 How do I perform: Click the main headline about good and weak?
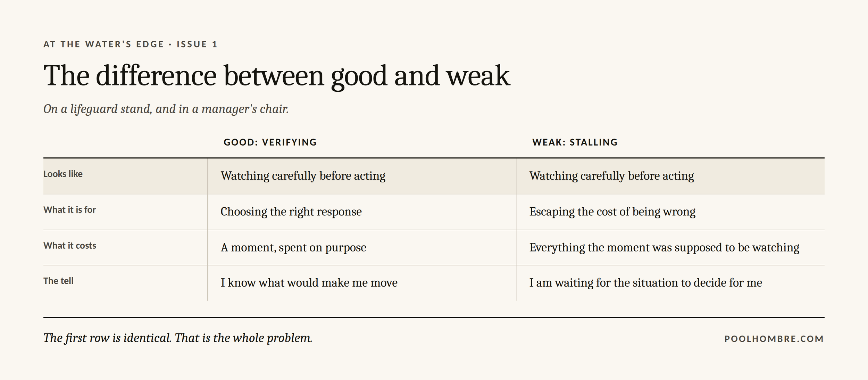277,76
